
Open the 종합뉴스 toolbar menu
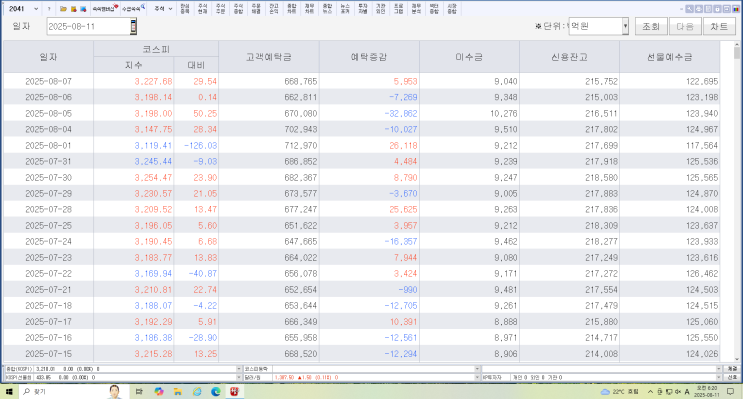[327, 9]
